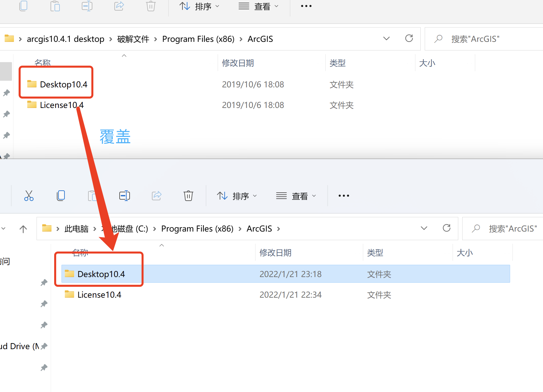Click Paste icon in upper window toolbar
Viewport: 543px width, 392px height.
point(55,6)
